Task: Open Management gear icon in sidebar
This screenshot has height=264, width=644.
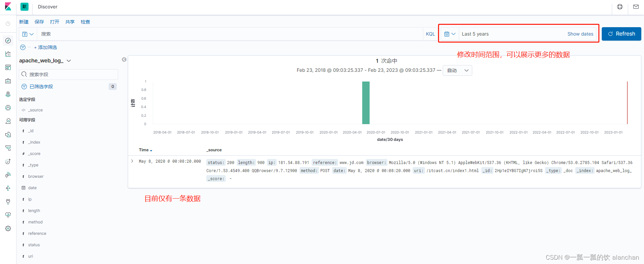Action: [8, 228]
